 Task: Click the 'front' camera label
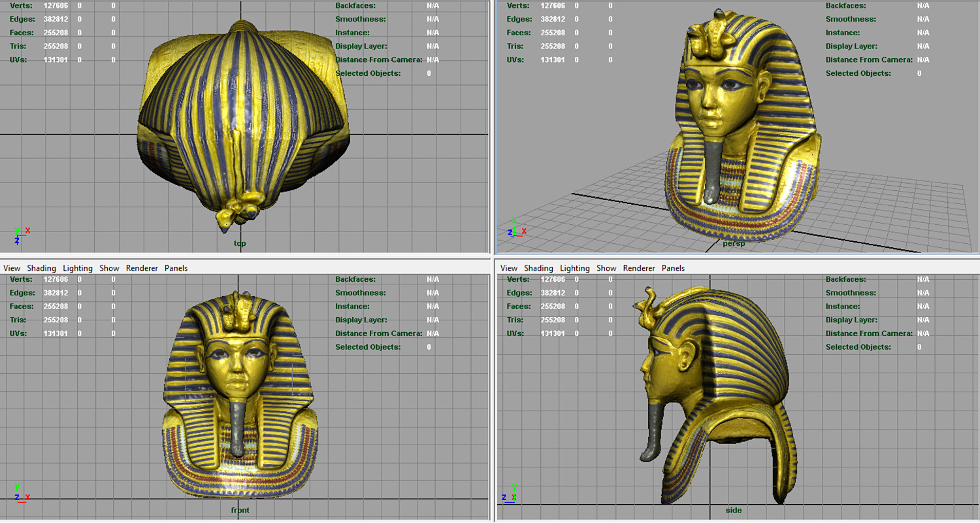[x=240, y=510]
